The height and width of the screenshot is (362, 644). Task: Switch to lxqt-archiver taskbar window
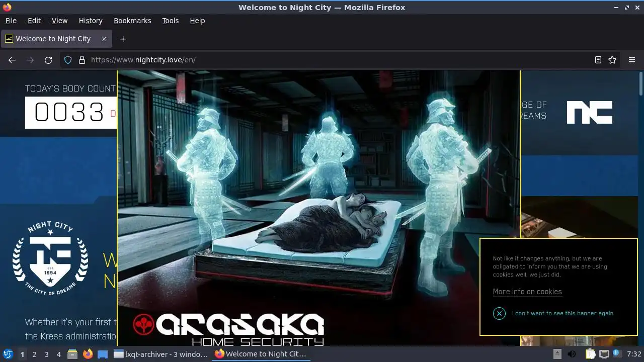pos(162,354)
